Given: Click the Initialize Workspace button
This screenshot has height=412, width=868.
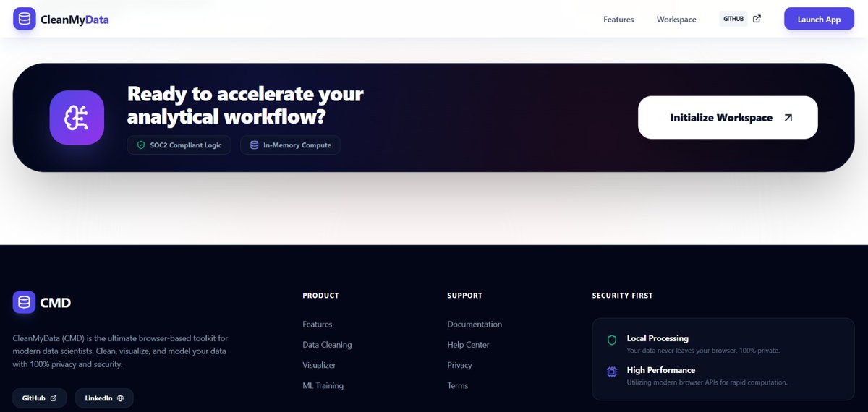Looking at the screenshot, I should (x=728, y=117).
